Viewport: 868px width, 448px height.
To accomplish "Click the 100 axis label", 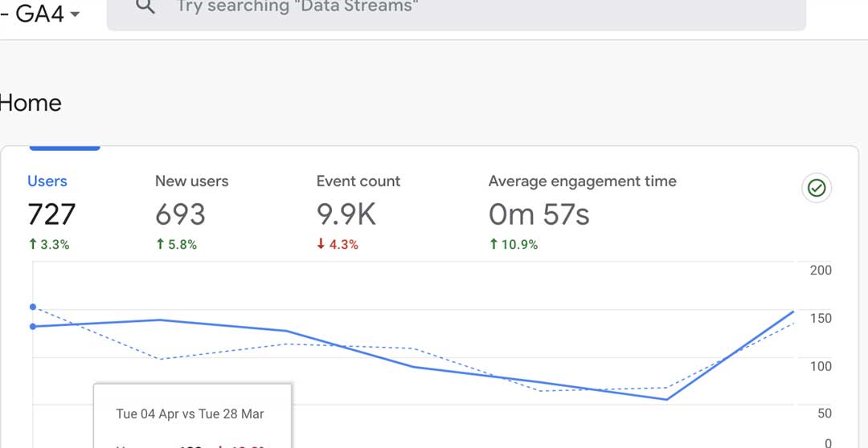I will pyautogui.click(x=821, y=366).
